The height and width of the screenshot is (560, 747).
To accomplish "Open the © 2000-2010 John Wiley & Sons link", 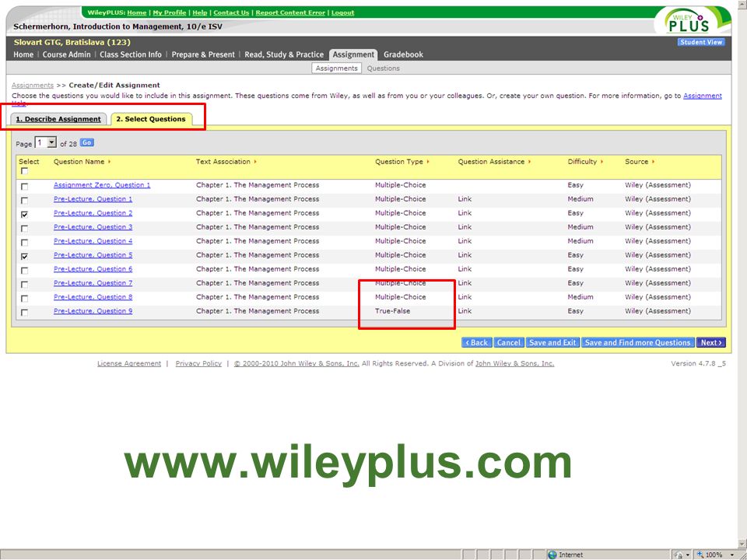I will click(296, 363).
